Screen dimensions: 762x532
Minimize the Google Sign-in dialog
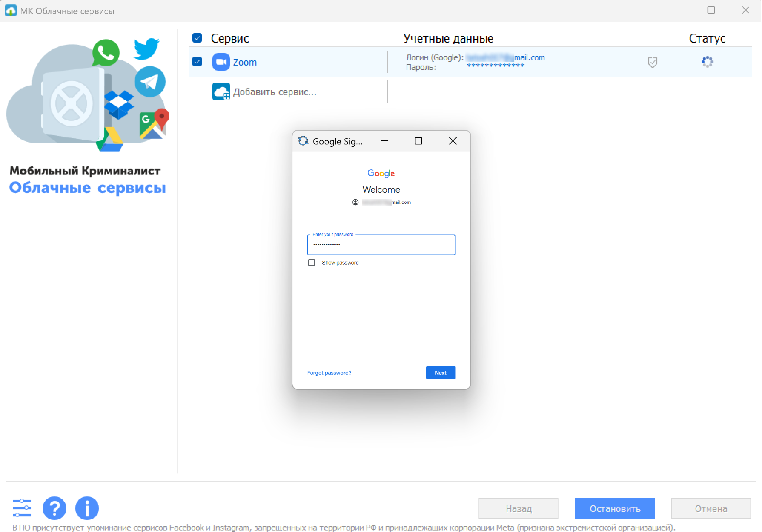coord(384,141)
